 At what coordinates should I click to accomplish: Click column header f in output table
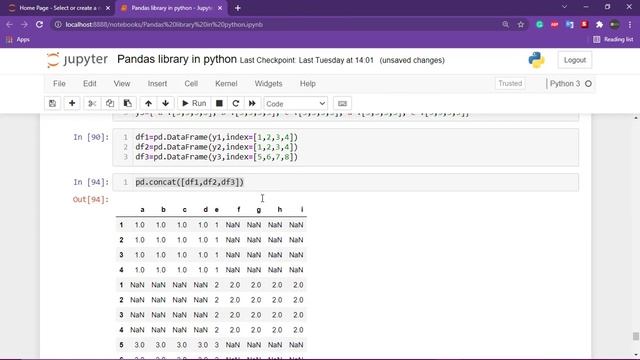(239, 210)
